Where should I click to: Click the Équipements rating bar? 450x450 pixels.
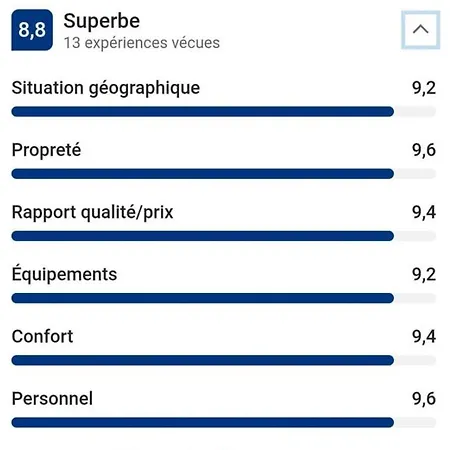(x=224, y=298)
